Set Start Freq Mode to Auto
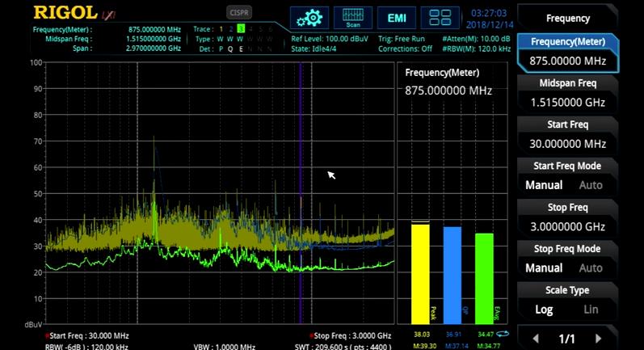 click(x=591, y=185)
